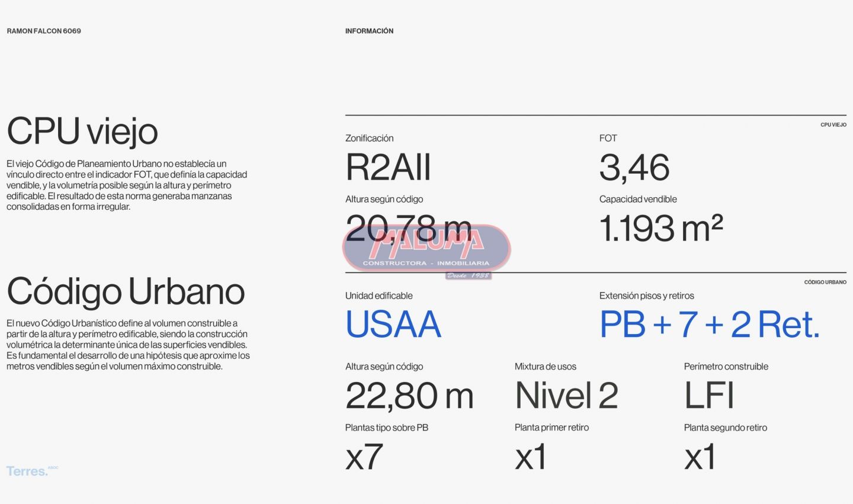Image resolution: width=853 pixels, height=504 pixels.
Task: Click the LFI perímetro construible value
Action: pos(709,396)
